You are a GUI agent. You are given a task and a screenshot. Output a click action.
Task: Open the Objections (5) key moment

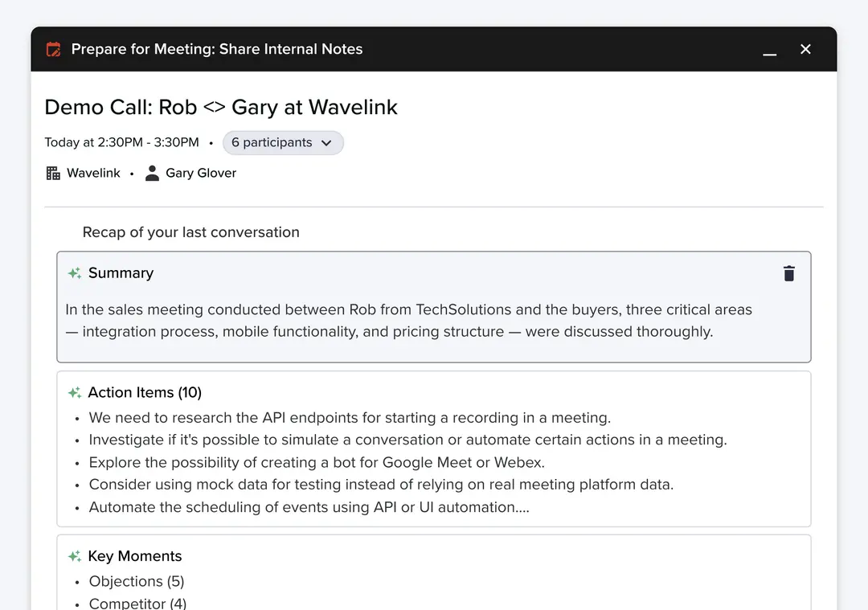[x=136, y=581]
